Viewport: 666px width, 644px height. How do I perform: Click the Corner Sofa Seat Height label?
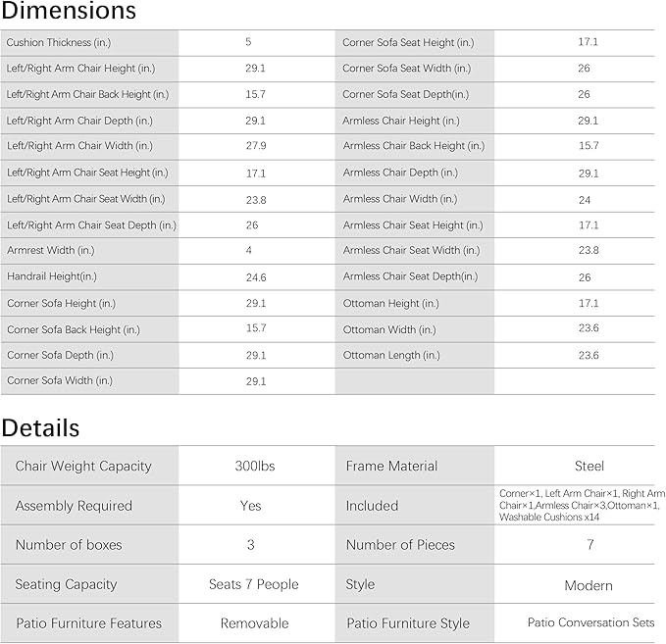(408, 42)
